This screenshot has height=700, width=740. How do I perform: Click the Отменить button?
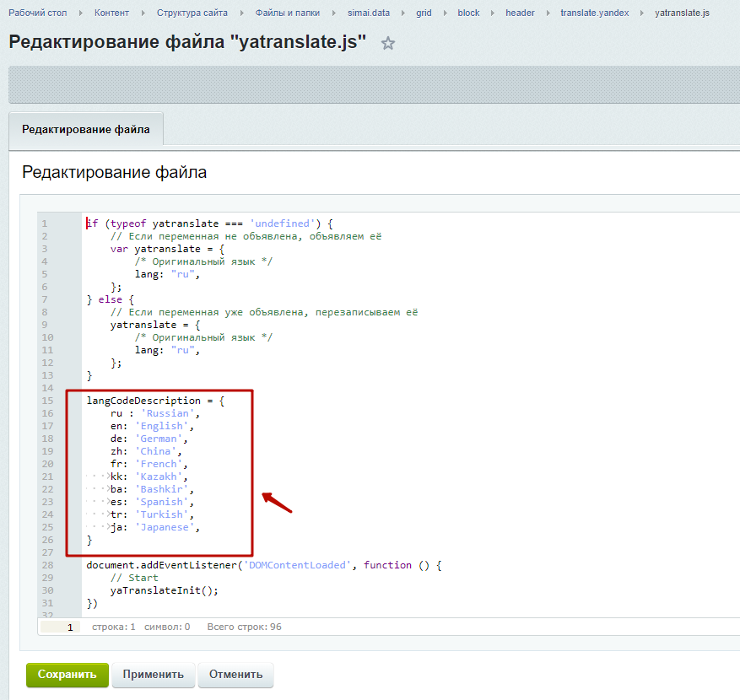point(235,675)
